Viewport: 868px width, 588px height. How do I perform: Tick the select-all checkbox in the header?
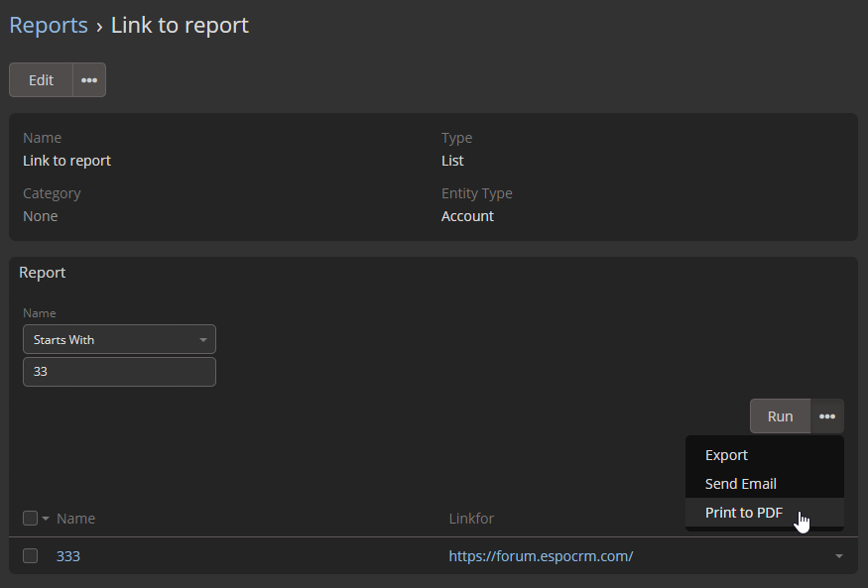[30, 519]
